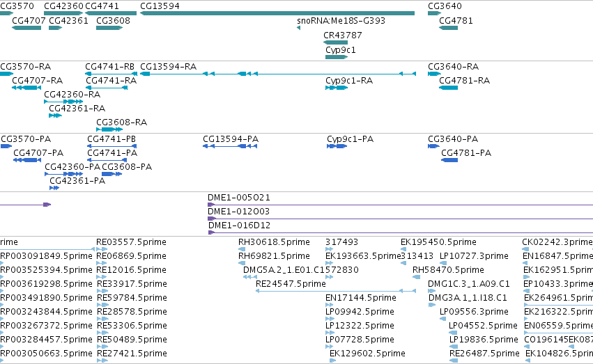This screenshot has height=364, width=593.
Task: Click the RH69821.5prime EST label
Action: coord(274,256)
